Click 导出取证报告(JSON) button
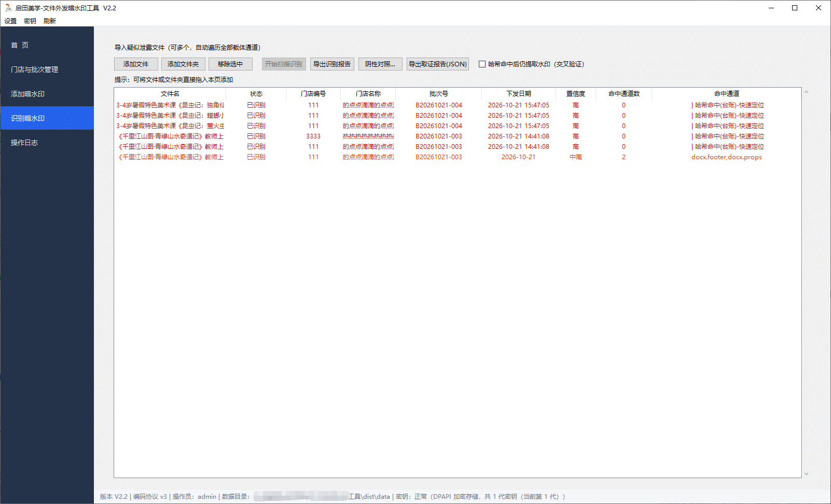This screenshot has height=504, width=831. pos(438,64)
